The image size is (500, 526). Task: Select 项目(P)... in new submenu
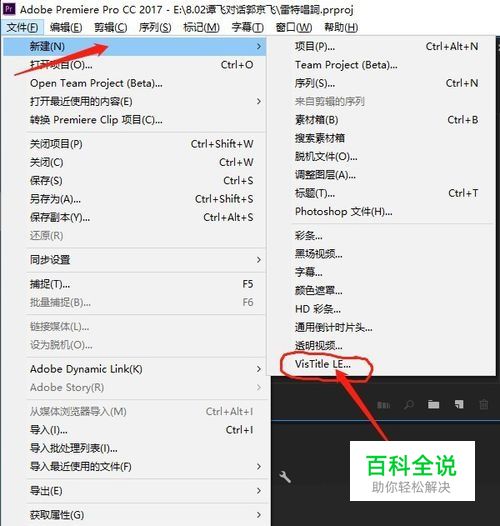point(381,46)
